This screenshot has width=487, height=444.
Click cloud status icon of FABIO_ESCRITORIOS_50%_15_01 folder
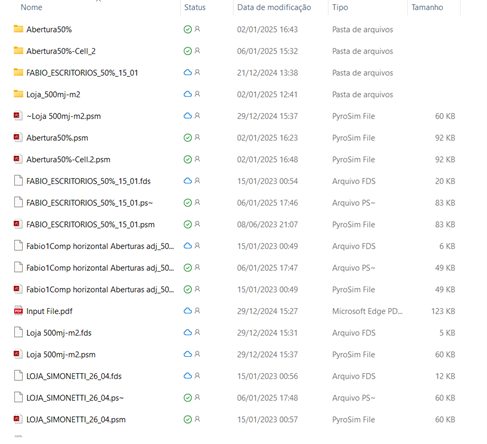point(188,73)
